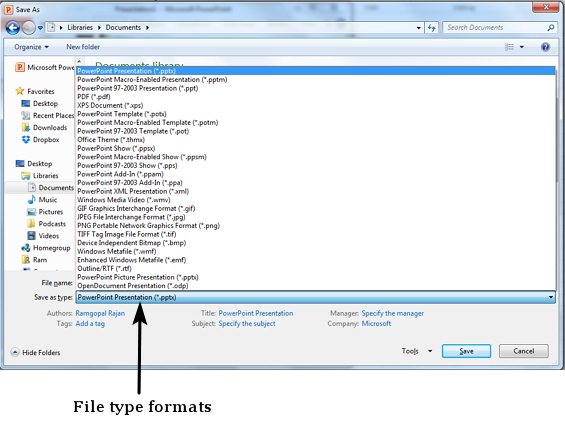
Task: Open the Ram user folder
Action: tap(34, 260)
